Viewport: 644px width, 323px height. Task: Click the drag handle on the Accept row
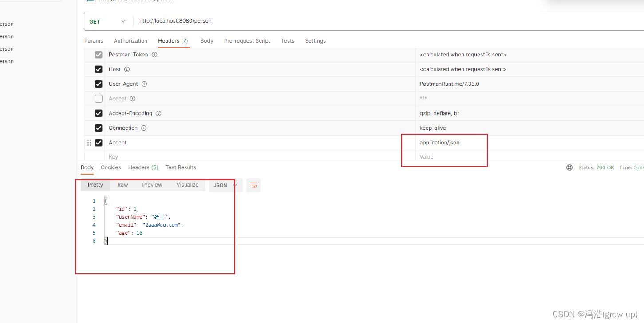click(x=89, y=143)
